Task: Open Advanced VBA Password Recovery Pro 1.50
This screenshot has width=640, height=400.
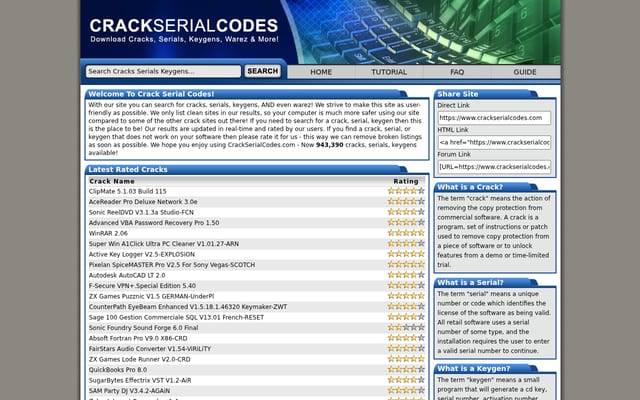Action: point(154,223)
